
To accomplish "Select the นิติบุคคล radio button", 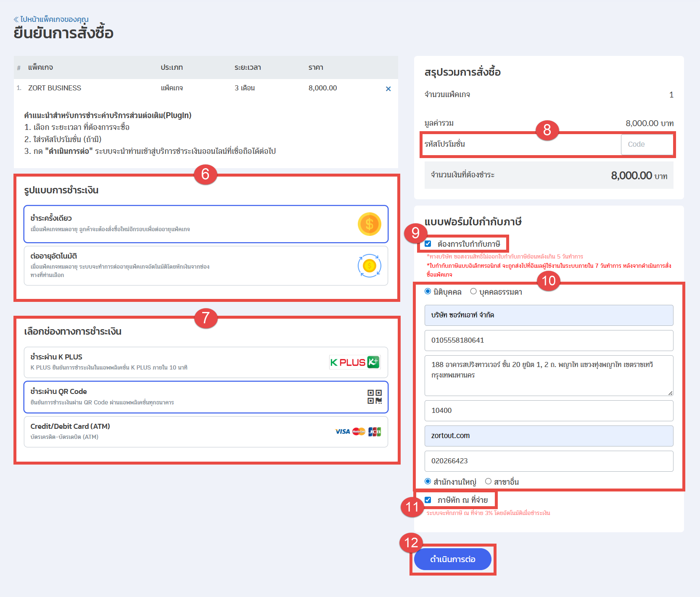I will 428,291.
